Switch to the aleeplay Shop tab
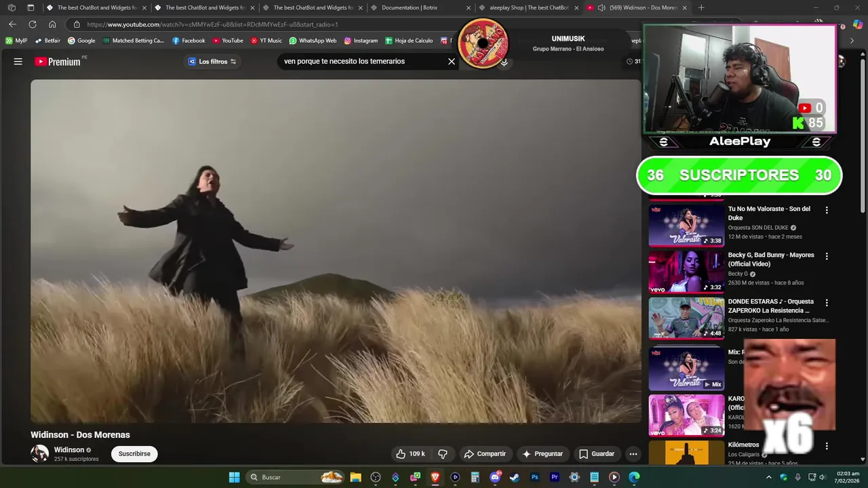Image resolution: width=868 pixels, height=488 pixels. tap(529, 7)
